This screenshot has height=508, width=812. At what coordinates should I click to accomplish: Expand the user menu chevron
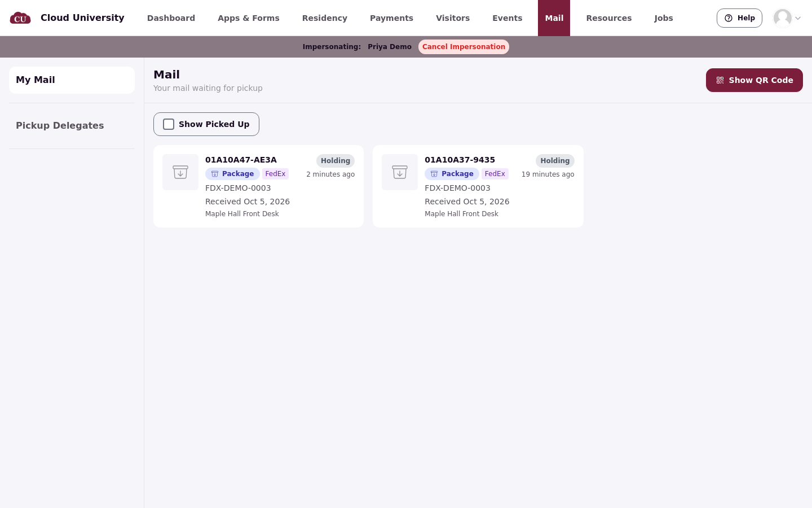[798, 18]
